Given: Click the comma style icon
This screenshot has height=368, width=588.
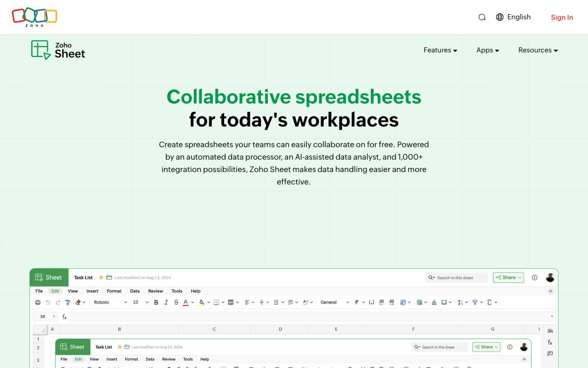Looking at the screenshot, I should tap(371, 302).
